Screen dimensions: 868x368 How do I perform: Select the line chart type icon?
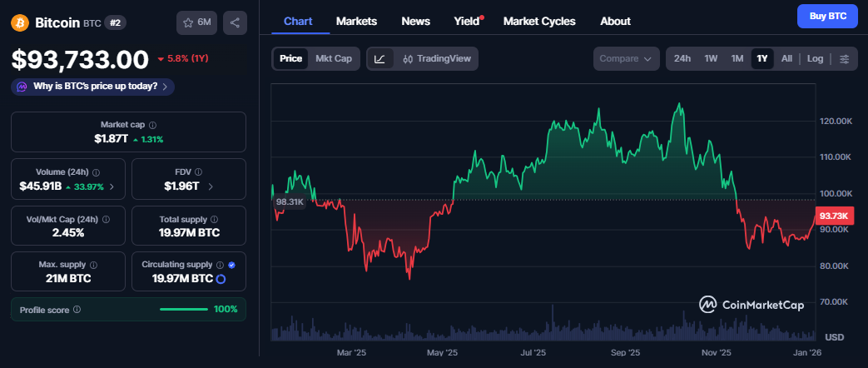click(x=379, y=59)
